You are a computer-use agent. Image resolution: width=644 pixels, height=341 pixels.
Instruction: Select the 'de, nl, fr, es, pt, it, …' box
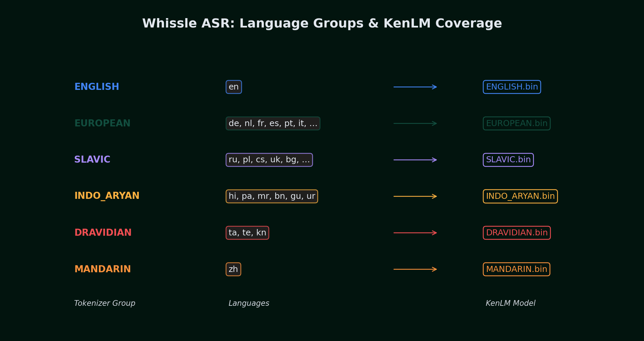[273, 123]
